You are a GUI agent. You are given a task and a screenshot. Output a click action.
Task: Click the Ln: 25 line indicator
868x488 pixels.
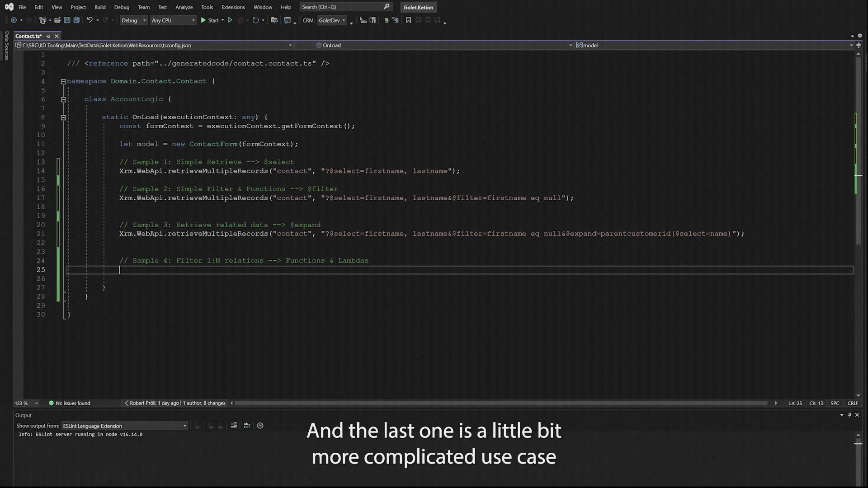[x=795, y=403]
